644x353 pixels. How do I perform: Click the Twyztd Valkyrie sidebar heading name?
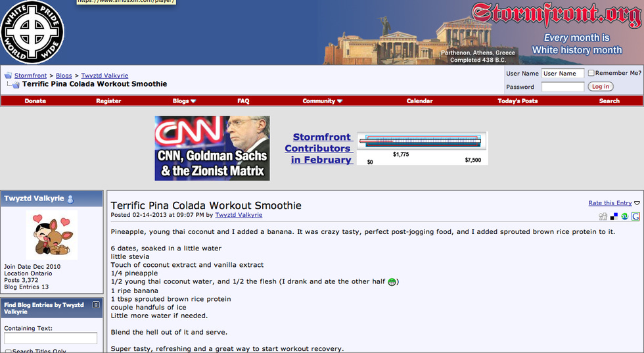coord(34,199)
